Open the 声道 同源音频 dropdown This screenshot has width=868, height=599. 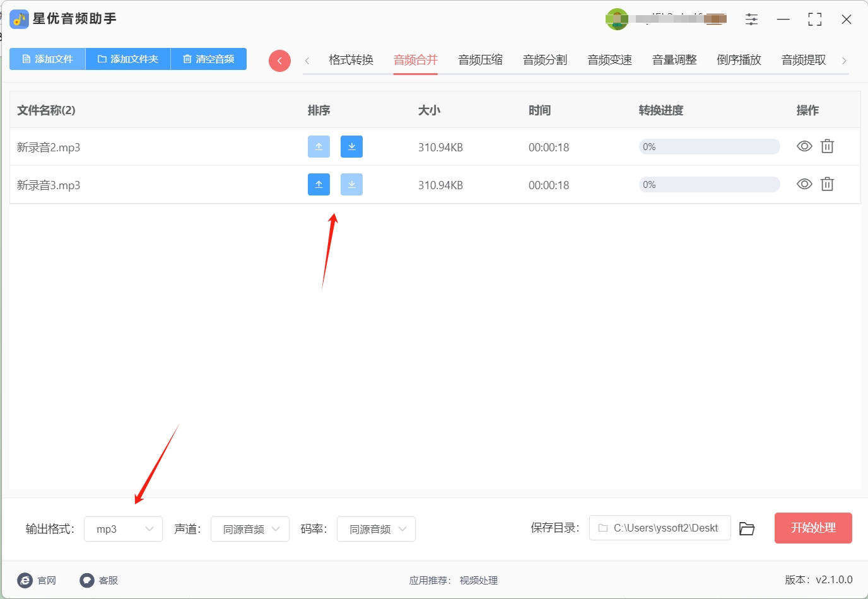point(250,529)
